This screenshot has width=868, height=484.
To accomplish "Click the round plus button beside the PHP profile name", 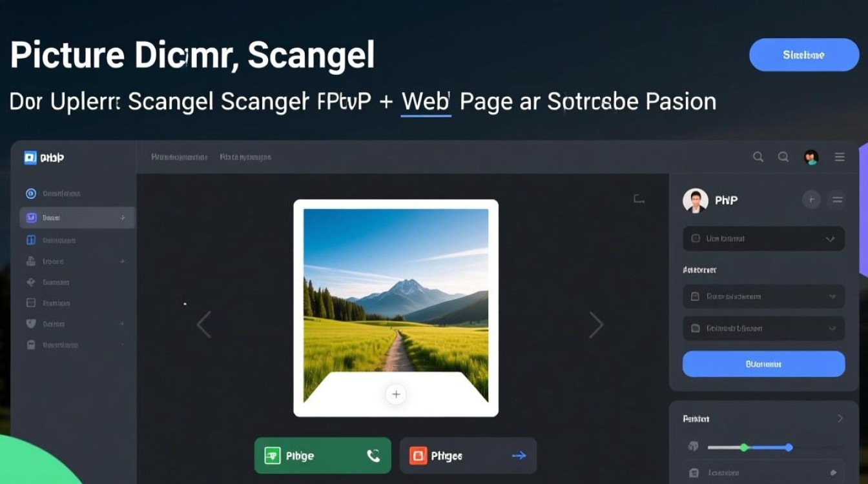I will point(811,200).
